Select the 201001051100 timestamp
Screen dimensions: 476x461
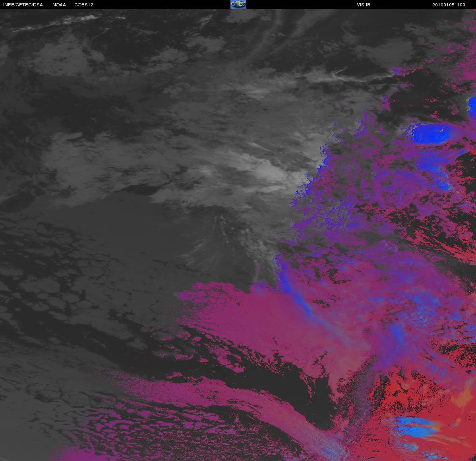[449, 5]
